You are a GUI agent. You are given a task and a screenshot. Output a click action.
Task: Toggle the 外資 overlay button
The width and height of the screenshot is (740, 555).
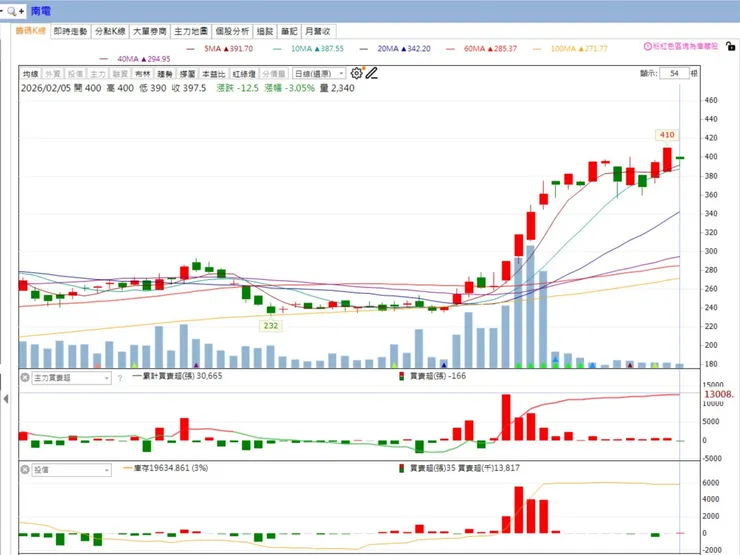53,74
